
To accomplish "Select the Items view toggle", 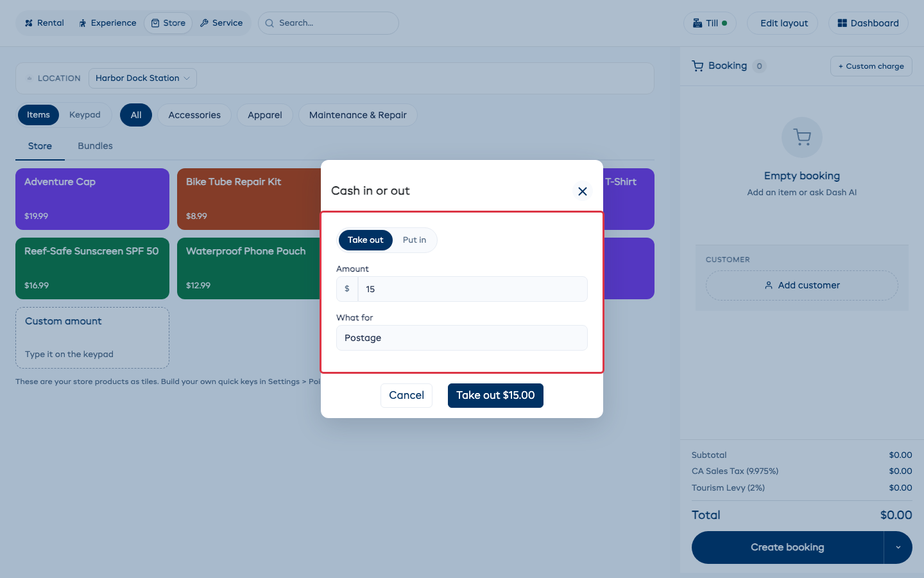I will click(x=38, y=115).
